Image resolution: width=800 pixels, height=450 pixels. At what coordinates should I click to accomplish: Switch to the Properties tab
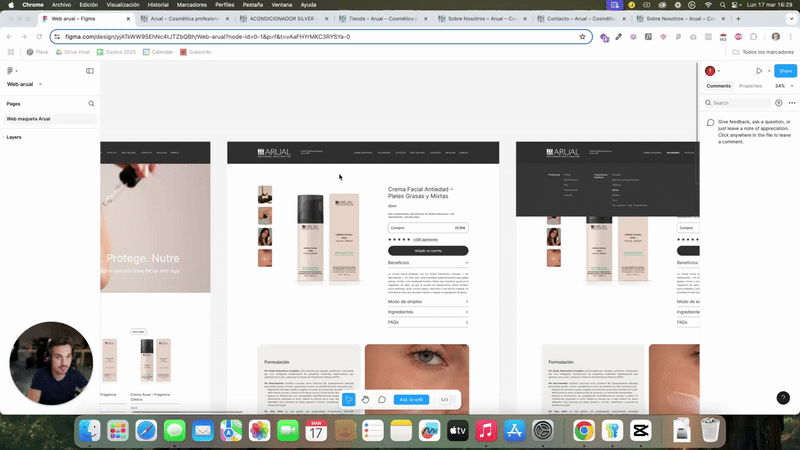click(x=751, y=86)
